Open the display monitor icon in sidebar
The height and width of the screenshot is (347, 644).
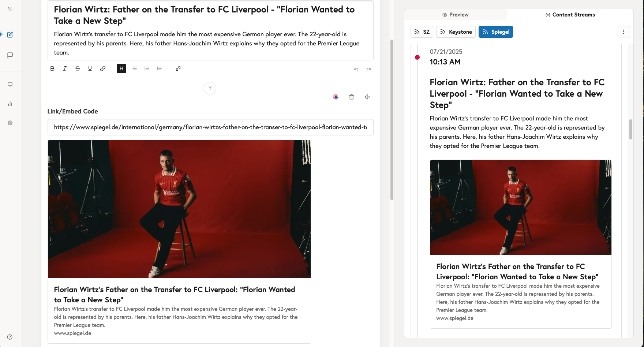pyautogui.click(x=10, y=85)
